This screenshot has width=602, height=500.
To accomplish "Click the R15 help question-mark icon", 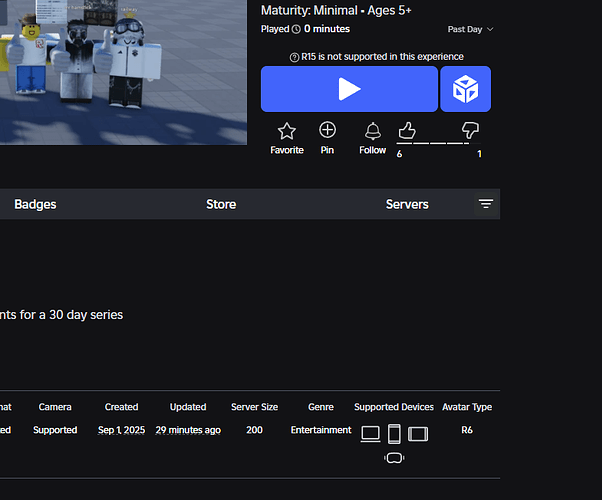I will pyautogui.click(x=294, y=57).
